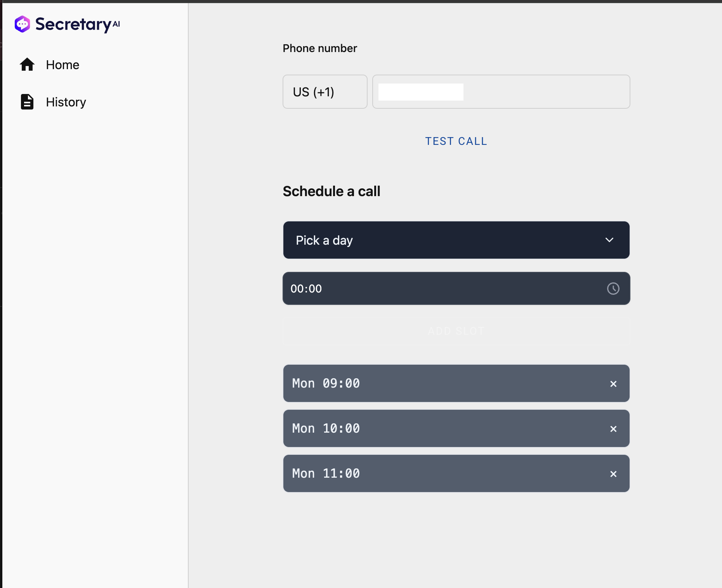Click the History document icon
Image resolution: width=722 pixels, height=588 pixels.
click(x=27, y=102)
